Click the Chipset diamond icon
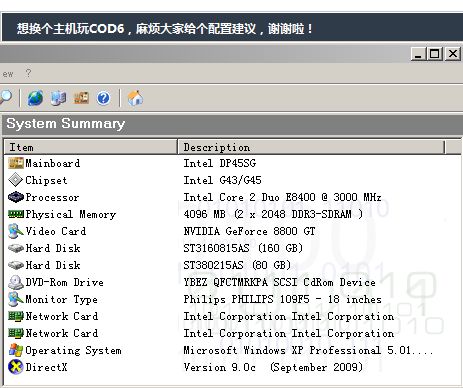This screenshot has height=388, width=463. coord(16,180)
